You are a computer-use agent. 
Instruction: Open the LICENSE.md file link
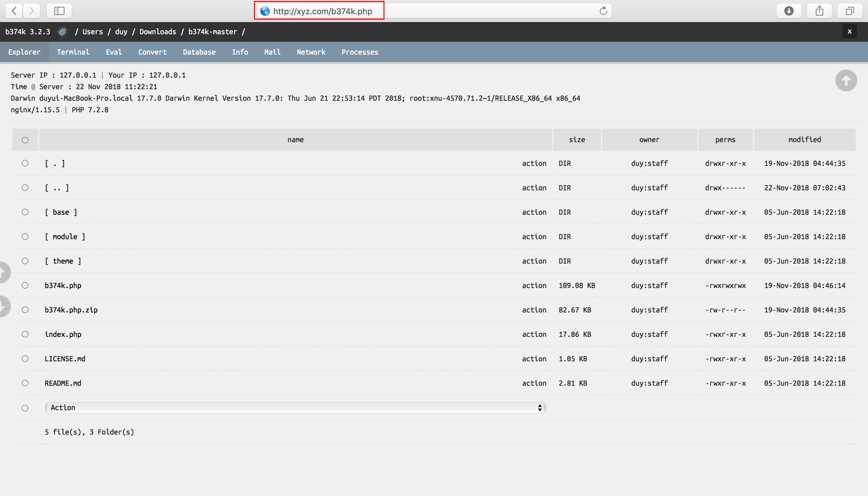(x=65, y=359)
